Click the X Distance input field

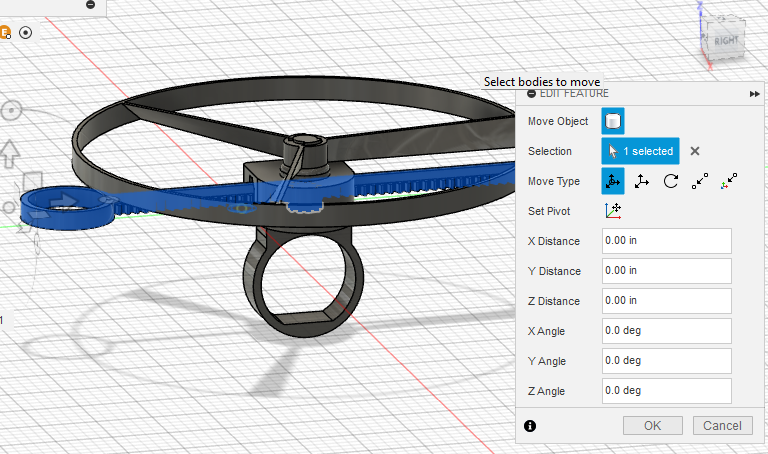tap(667, 240)
